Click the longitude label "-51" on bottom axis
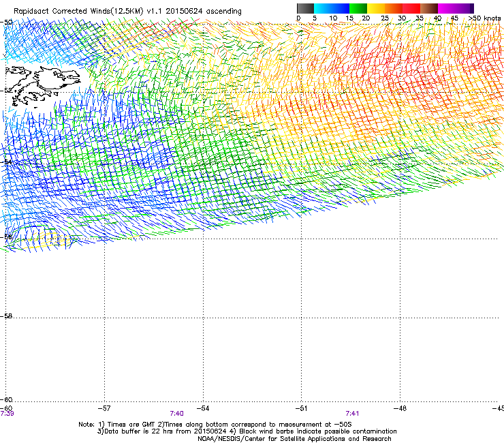504x443 pixels. [301, 408]
